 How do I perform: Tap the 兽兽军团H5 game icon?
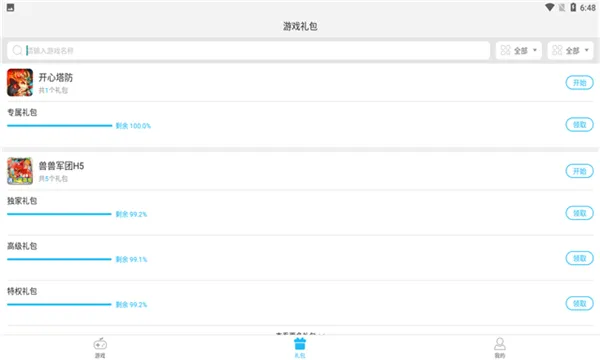coord(20,171)
